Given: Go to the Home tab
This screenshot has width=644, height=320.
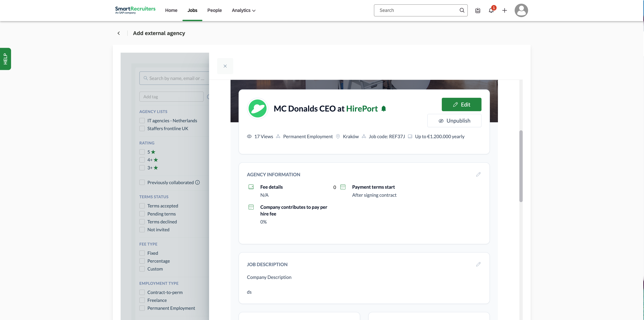Looking at the screenshot, I should [171, 10].
